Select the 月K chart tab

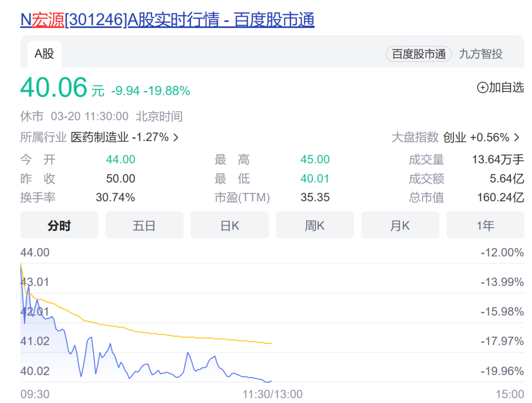(x=400, y=225)
